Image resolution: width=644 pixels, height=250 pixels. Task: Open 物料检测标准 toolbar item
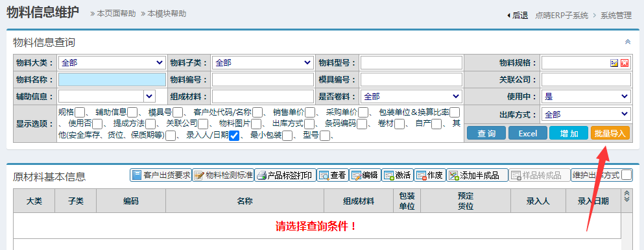223,175
